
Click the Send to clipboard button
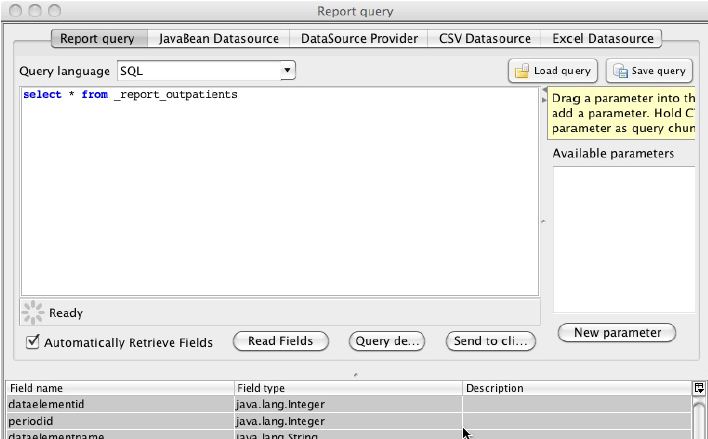coord(490,341)
